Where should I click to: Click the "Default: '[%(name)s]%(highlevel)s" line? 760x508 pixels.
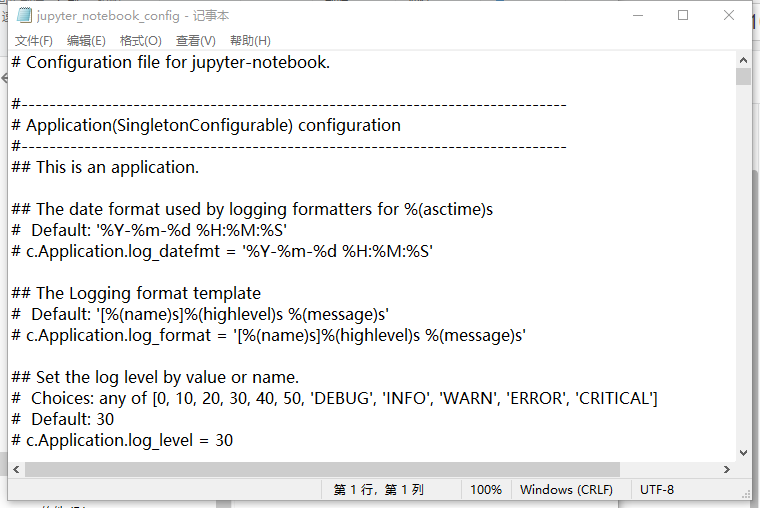[x=200, y=315]
